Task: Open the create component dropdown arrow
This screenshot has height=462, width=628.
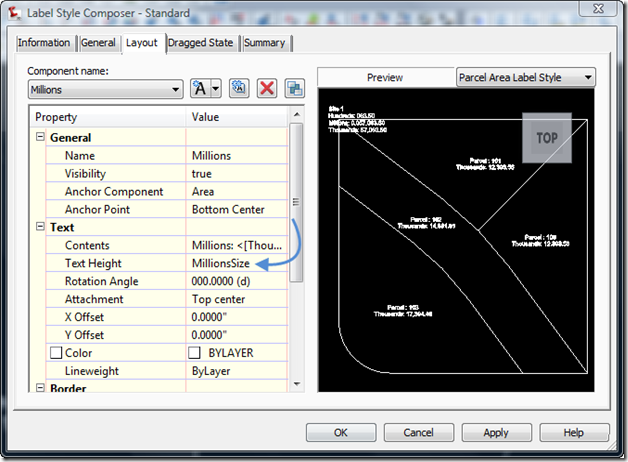Action: point(215,89)
